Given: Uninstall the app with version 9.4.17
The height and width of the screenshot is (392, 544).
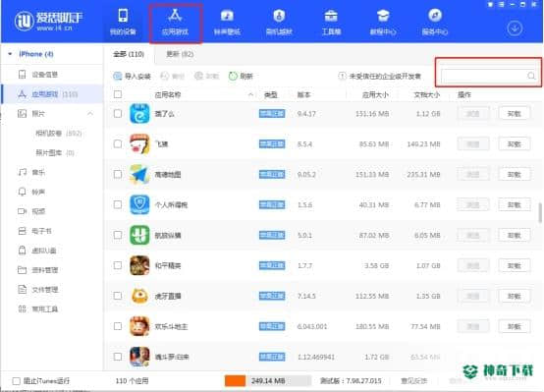Looking at the screenshot, I should tap(515, 114).
